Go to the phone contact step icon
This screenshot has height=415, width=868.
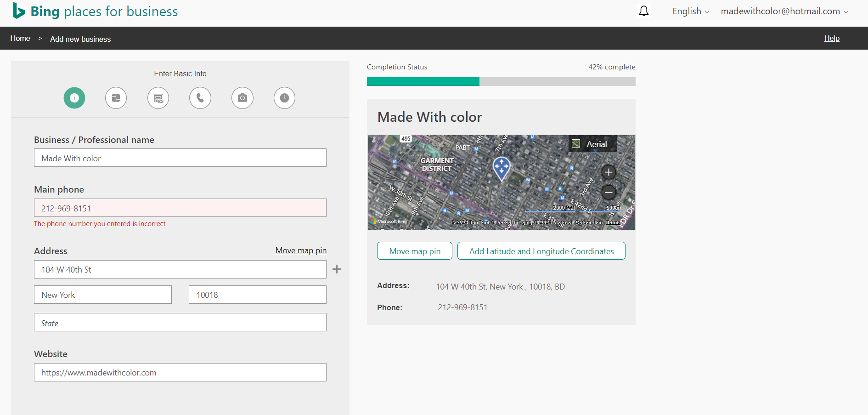tap(200, 98)
